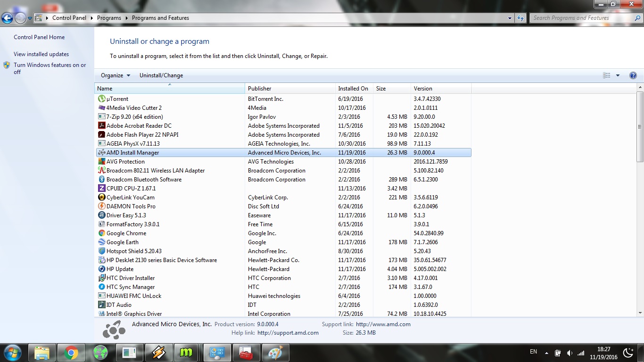Select the DAEMON Tools Pro icon

pyautogui.click(x=101, y=206)
